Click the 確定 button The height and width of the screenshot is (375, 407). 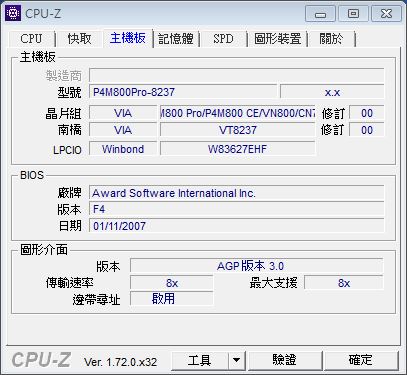point(361,361)
